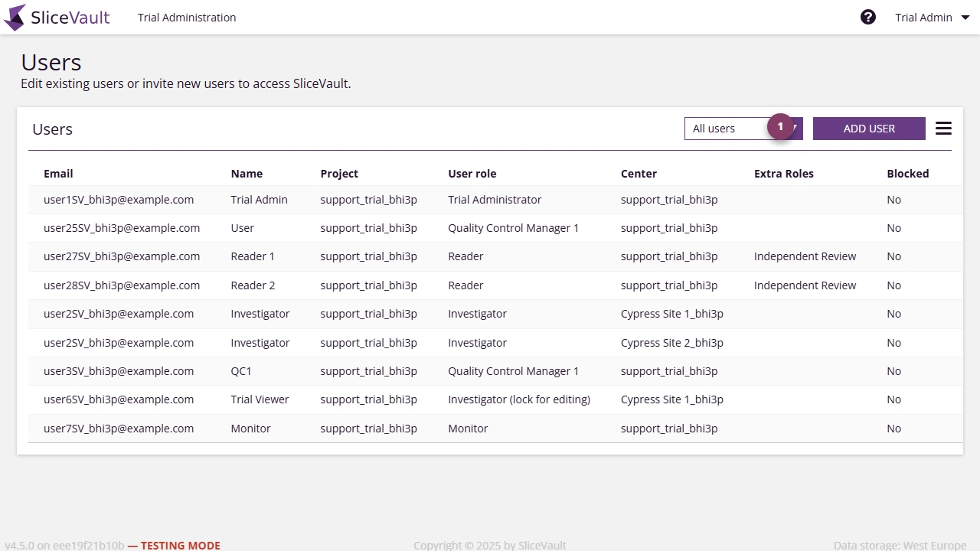Click the ADD USER button
This screenshot has width=980, height=551.
point(869,129)
